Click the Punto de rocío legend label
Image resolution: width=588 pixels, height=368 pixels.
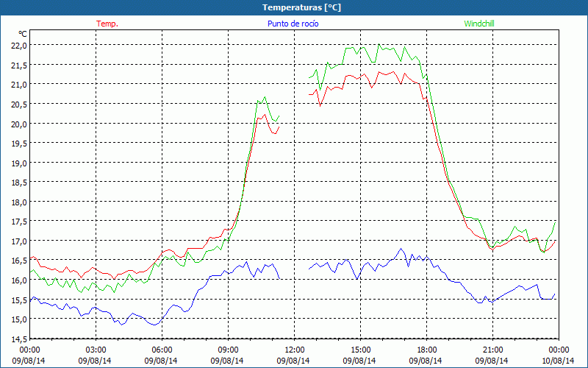click(293, 24)
